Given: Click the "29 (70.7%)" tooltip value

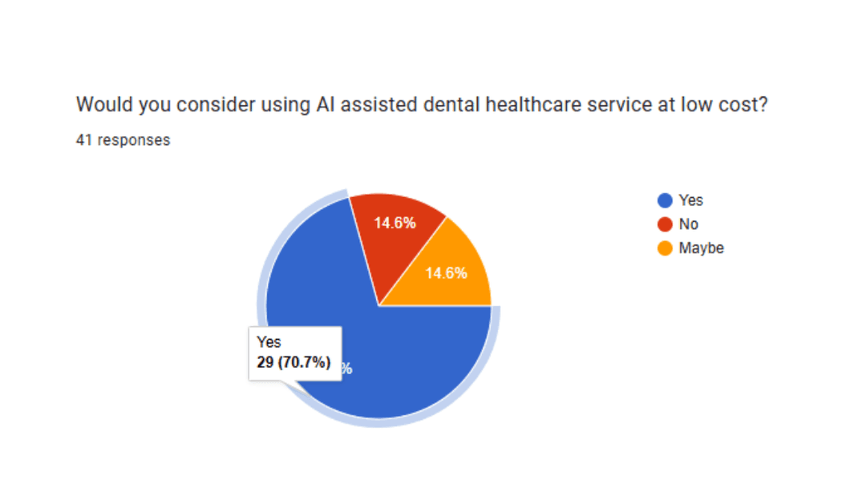Looking at the screenshot, I should 293,362.
